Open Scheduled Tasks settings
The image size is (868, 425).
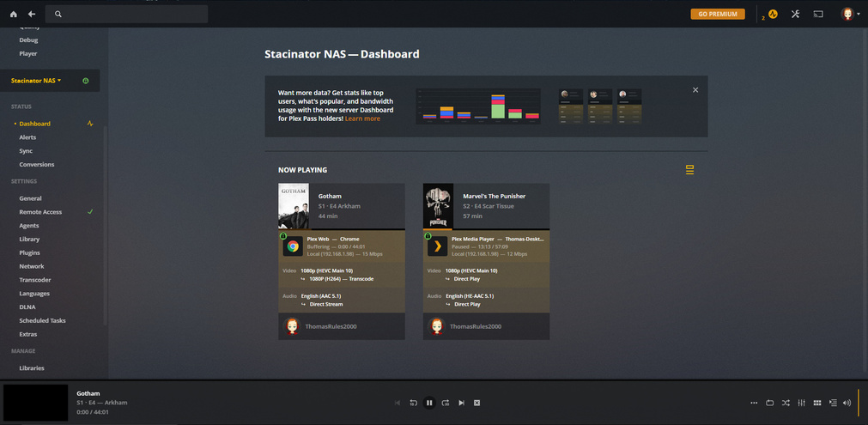coord(42,320)
